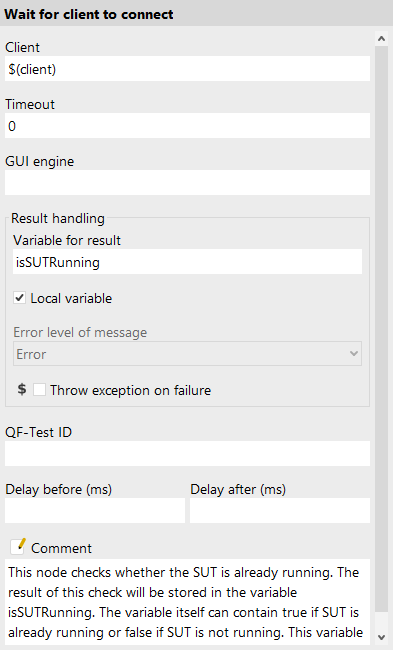The height and width of the screenshot is (650, 393).
Task: Click inside the Comment text area
Action: 187,602
